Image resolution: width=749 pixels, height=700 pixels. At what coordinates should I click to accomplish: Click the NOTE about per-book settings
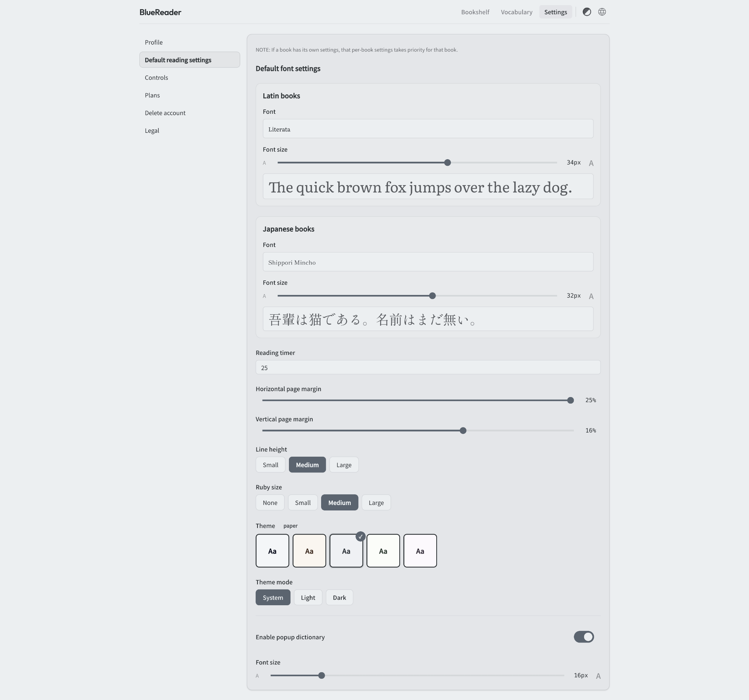tap(357, 50)
